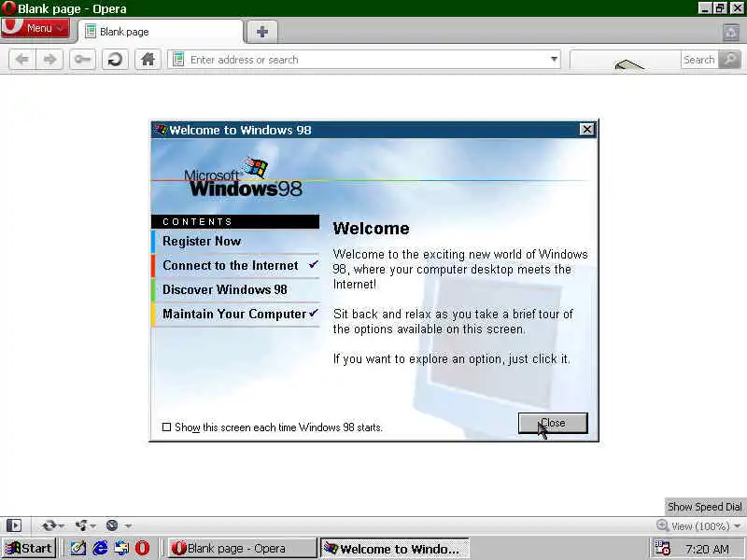Select the Blank page tab

(161, 32)
